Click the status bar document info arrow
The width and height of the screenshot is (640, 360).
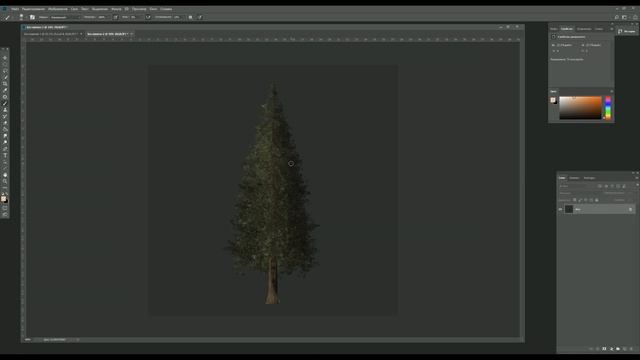tap(78, 339)
